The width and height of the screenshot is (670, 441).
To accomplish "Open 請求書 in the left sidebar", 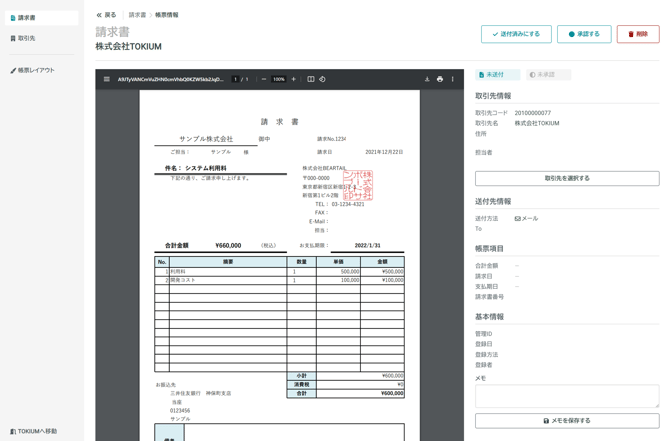I will 39,18.
